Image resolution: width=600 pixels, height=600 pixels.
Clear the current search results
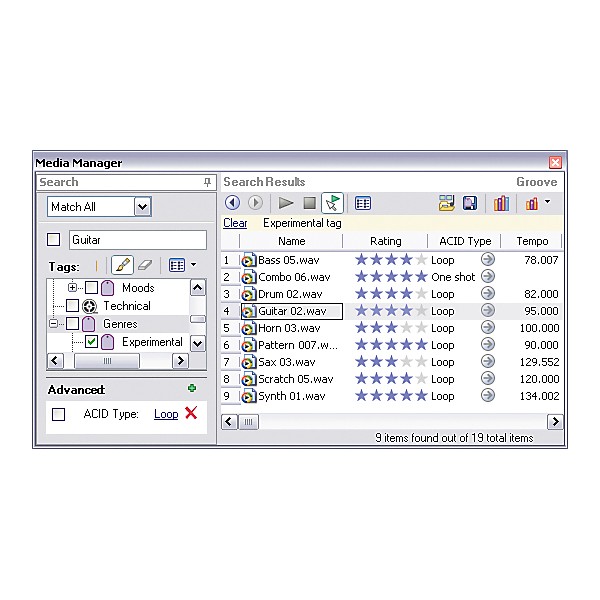[x=235, y=223]
